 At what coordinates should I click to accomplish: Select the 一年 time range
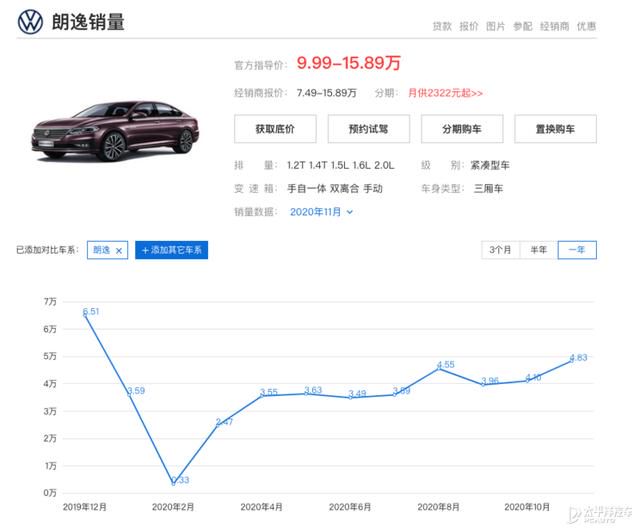577,250
